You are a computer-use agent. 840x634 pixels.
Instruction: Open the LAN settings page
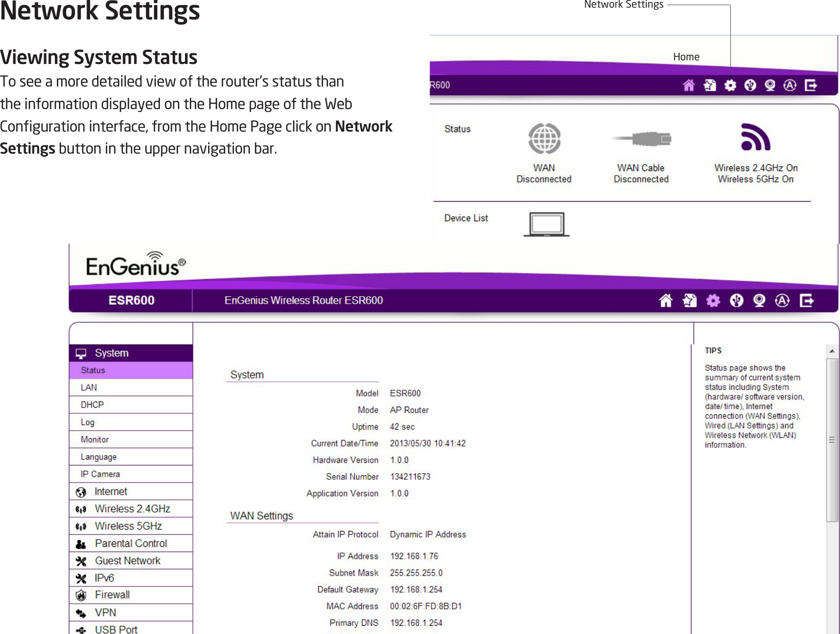[131, 388]
